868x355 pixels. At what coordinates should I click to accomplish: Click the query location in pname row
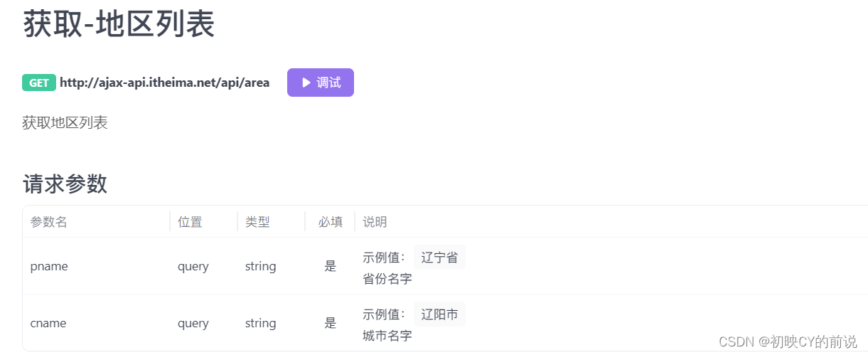(193, 266)
